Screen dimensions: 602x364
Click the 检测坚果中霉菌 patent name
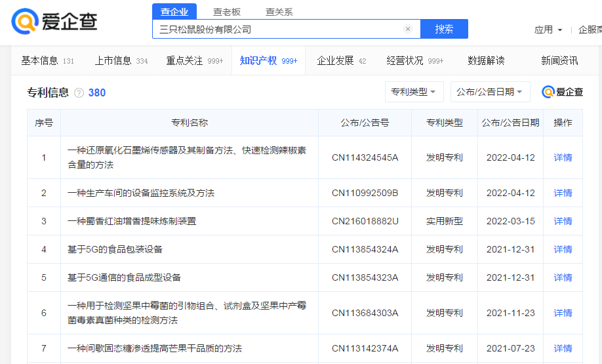click(187, 313)
